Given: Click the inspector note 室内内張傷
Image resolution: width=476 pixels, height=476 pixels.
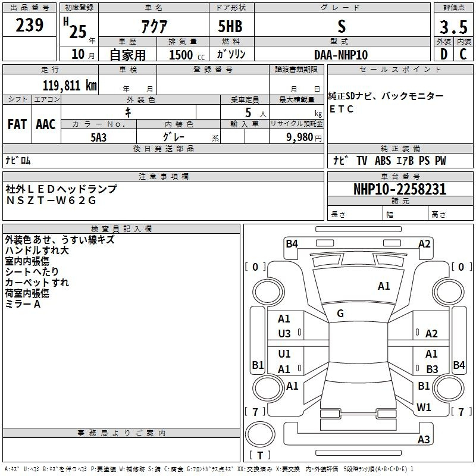Looking at the screenshot, I should [x=27, y=261].
